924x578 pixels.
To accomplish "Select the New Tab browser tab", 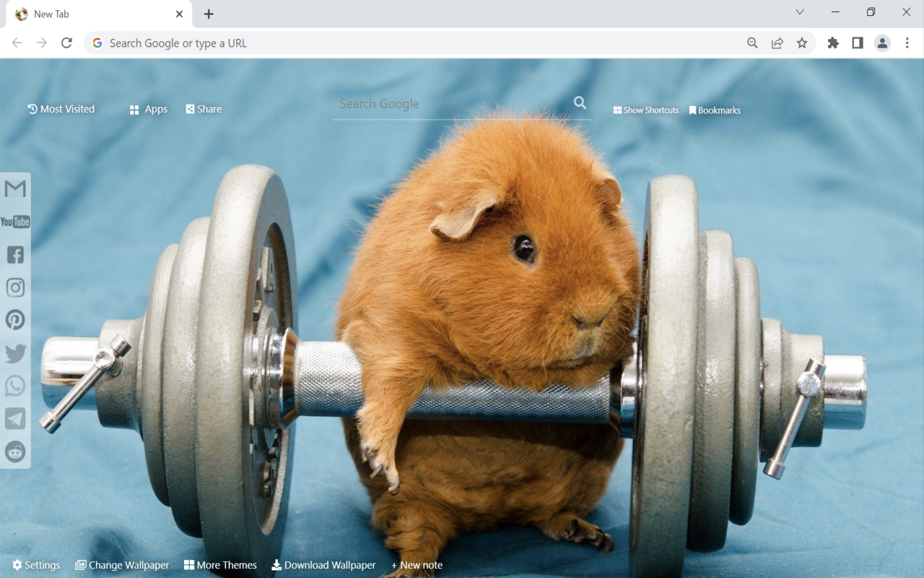I will (x=99, y=14).
